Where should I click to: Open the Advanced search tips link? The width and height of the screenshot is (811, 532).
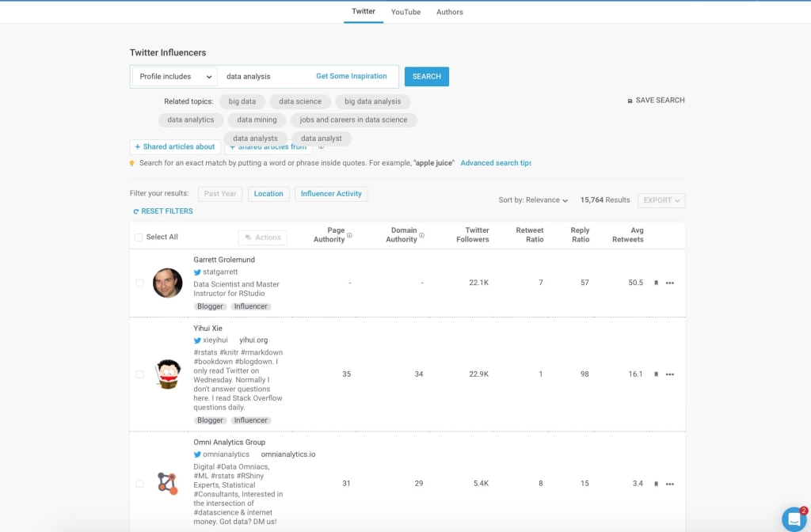[x=496, y=162]
